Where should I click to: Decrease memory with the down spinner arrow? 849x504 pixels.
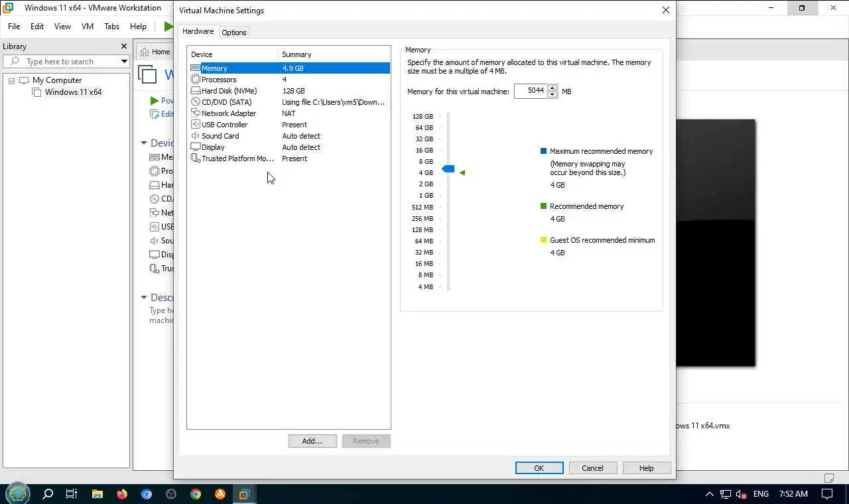click(x=552, y=94)
